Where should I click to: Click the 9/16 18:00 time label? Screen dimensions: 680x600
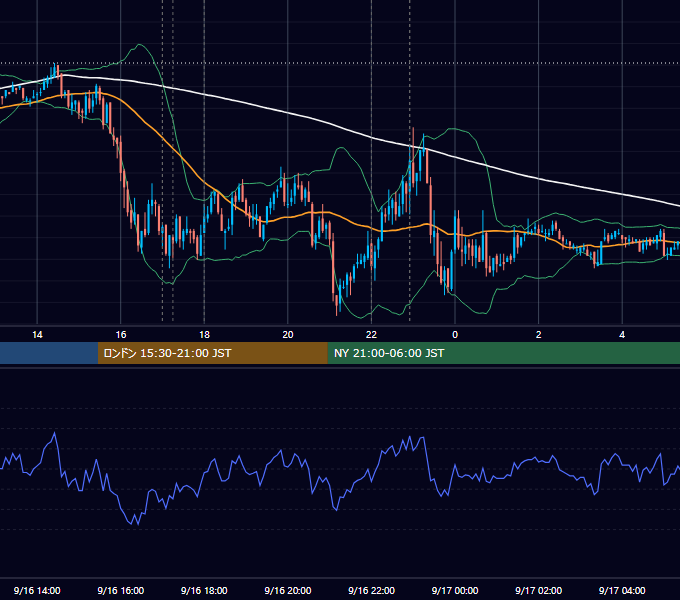pos(204,590)
